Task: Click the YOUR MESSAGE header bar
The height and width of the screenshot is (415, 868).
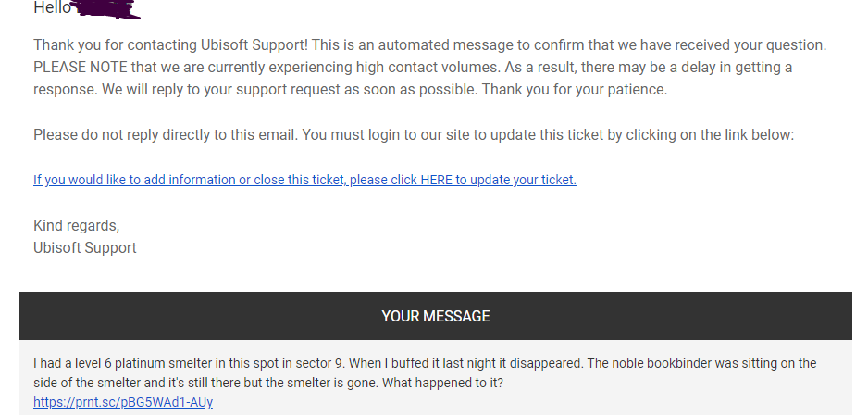Action: point(436,316)
